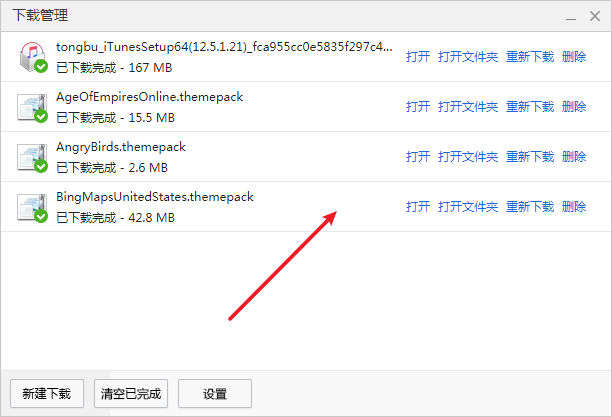Open download settings with 设置 button

click(215, 394)
